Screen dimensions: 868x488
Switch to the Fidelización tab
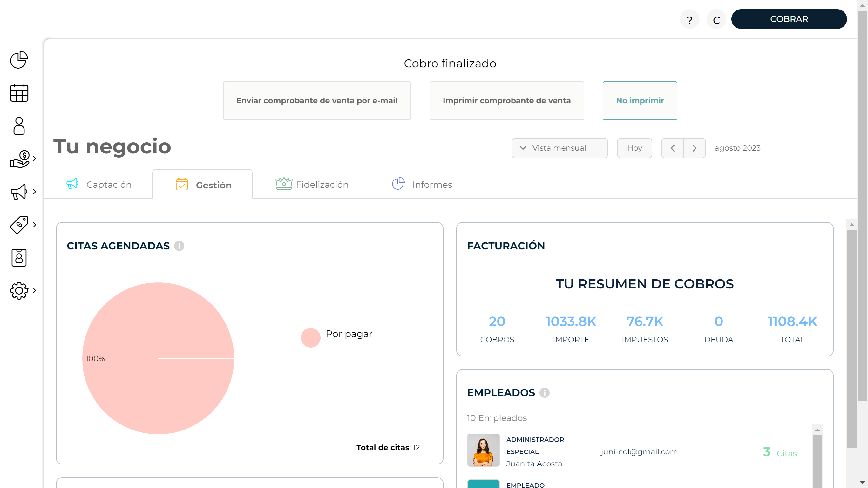[312, 185]
